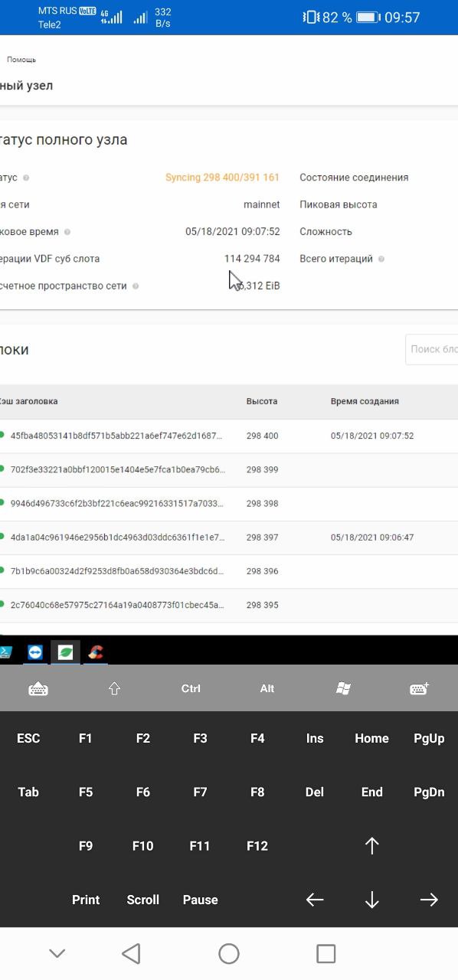The height and width of the screenshot is (980, 458).
Task: Tap the Android home circle button
Action: pos(229,953)
